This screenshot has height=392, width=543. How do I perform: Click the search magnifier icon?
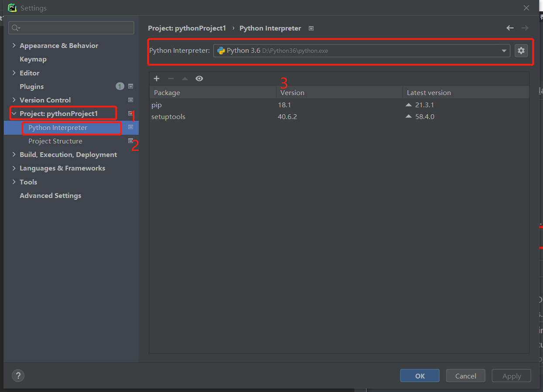(x=15, y=28)
